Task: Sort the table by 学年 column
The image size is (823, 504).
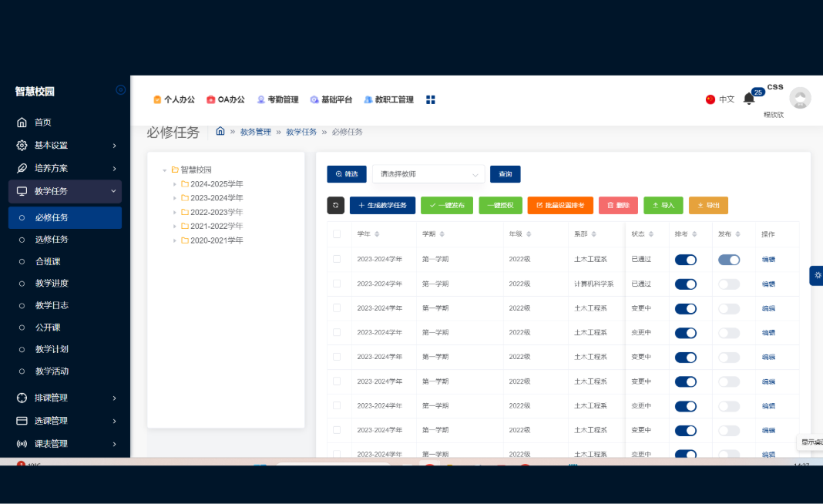Action: click(377, 234)
